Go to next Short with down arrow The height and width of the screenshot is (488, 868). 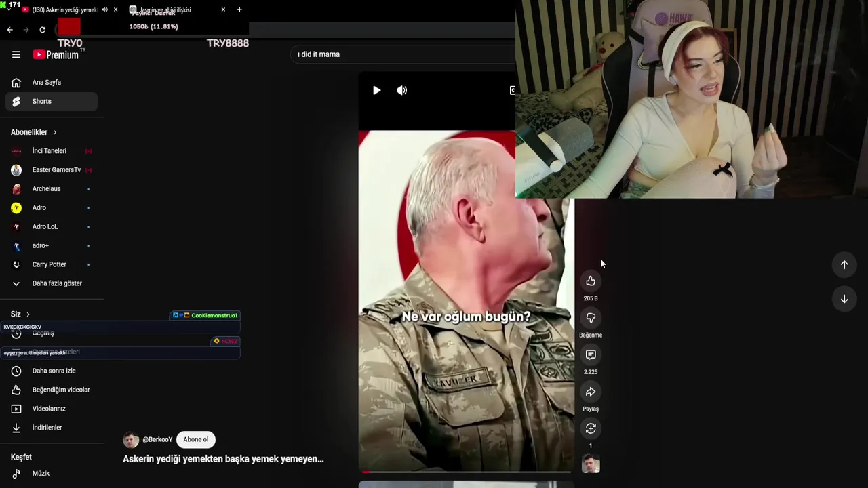click(x=844, y=299)
